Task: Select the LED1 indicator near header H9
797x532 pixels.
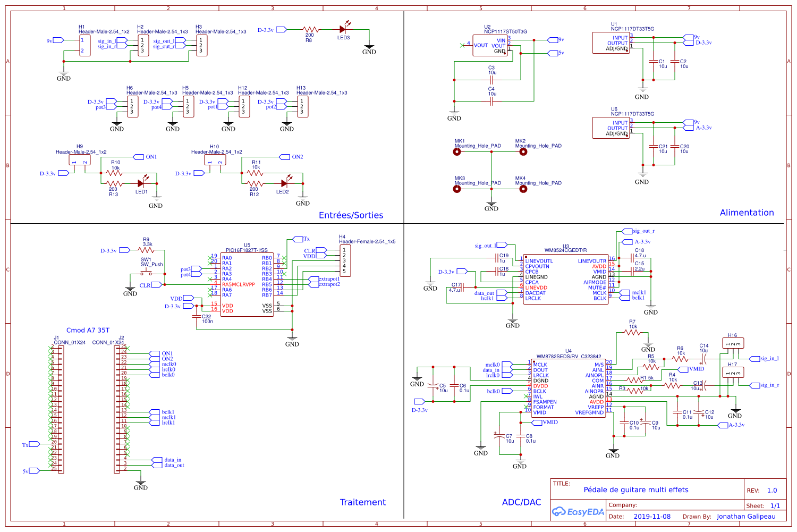Action: [140, 182]
